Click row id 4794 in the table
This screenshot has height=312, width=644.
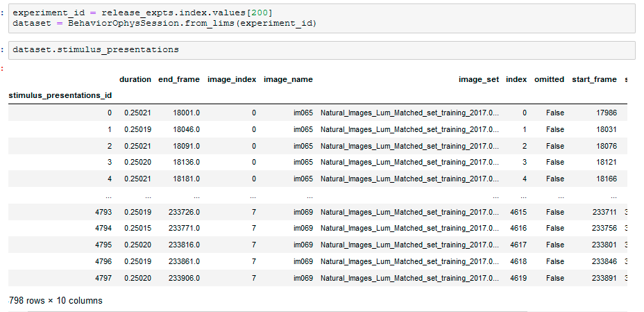pos(103,228)
